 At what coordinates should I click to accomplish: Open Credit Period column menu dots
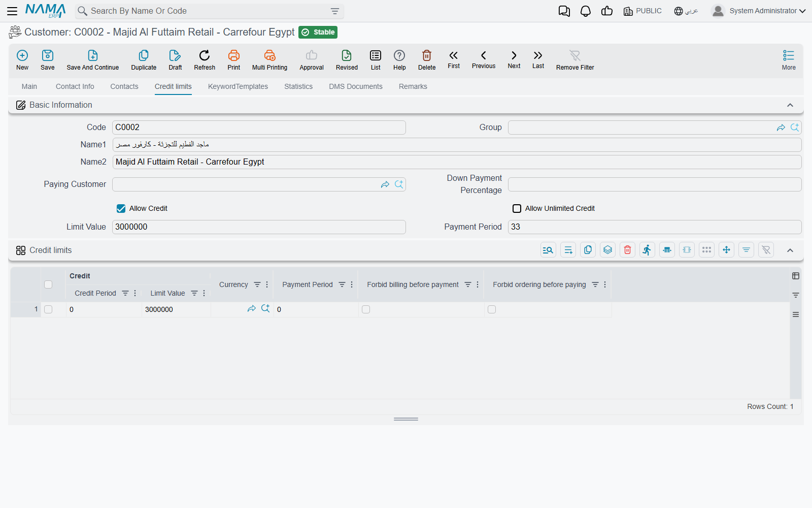click(135, 293)
